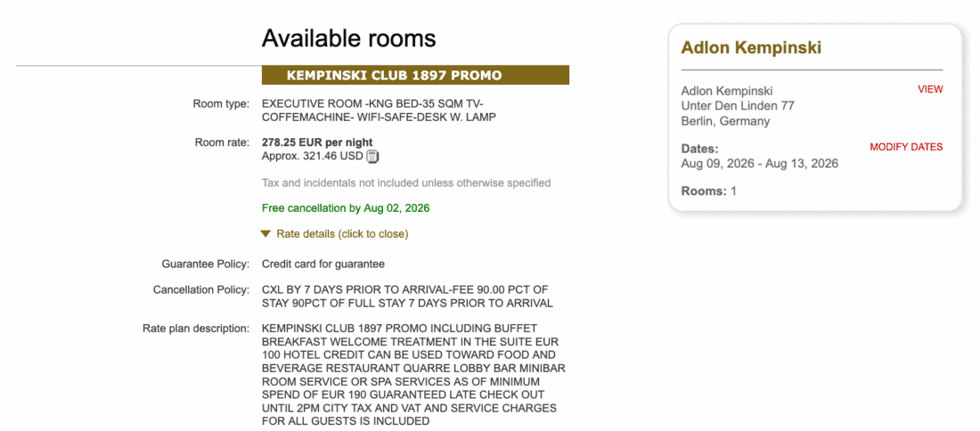980x431 pixels.
Task: Click the Rooms: 1 count
Action: coord(709,191)
